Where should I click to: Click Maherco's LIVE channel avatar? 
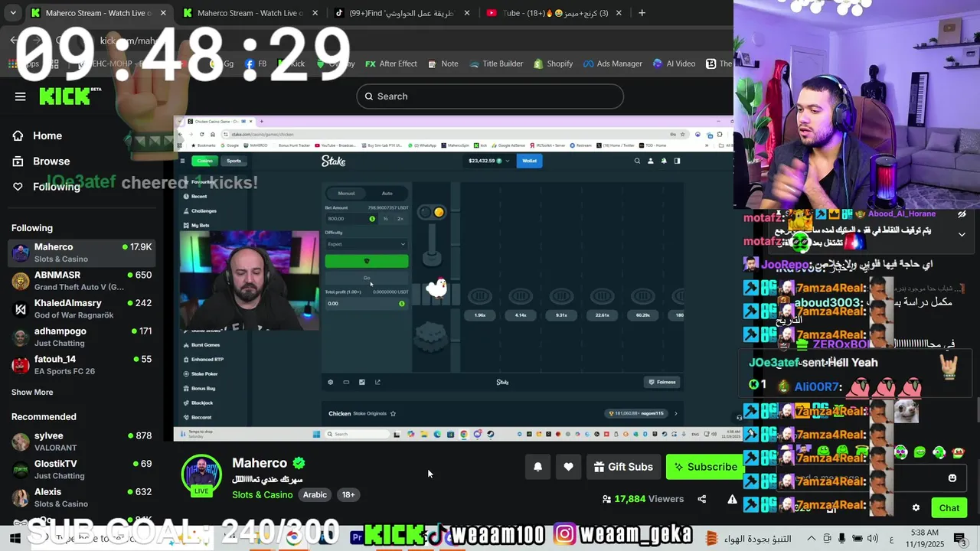[201, 476]
